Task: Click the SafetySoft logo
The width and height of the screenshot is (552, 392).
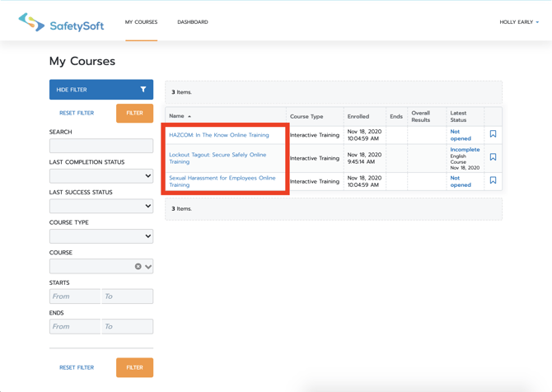Action: pos(62,23)
